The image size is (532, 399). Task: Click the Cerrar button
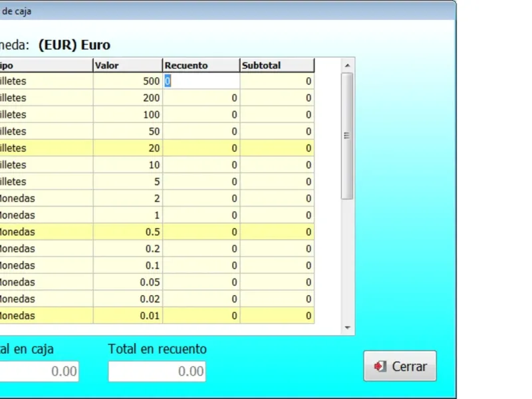(400, 366)
